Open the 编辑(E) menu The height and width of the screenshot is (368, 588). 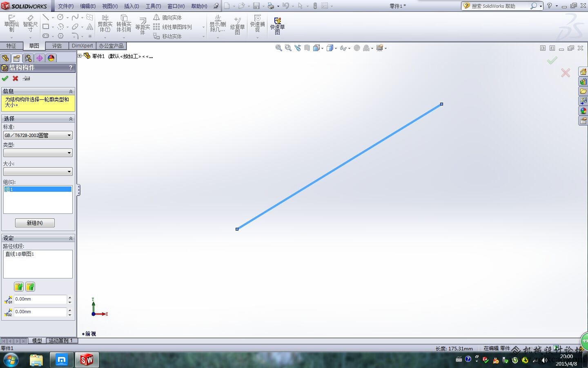[x=88, y=6]
